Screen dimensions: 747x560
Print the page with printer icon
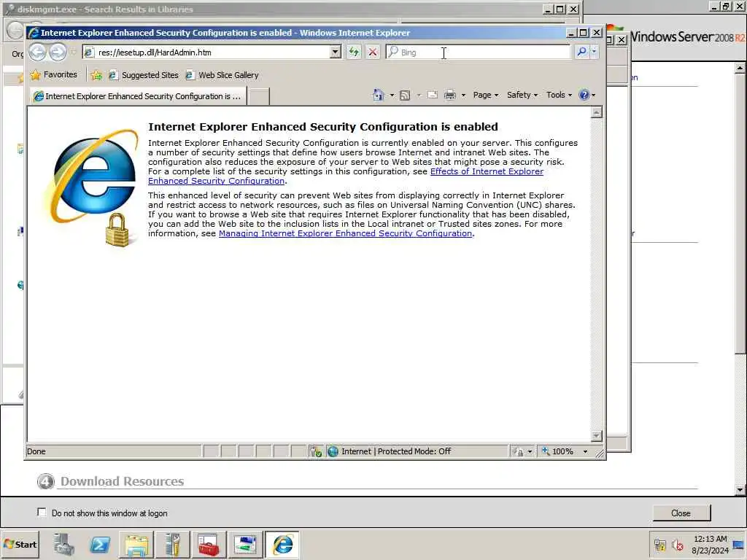(449, 96)
